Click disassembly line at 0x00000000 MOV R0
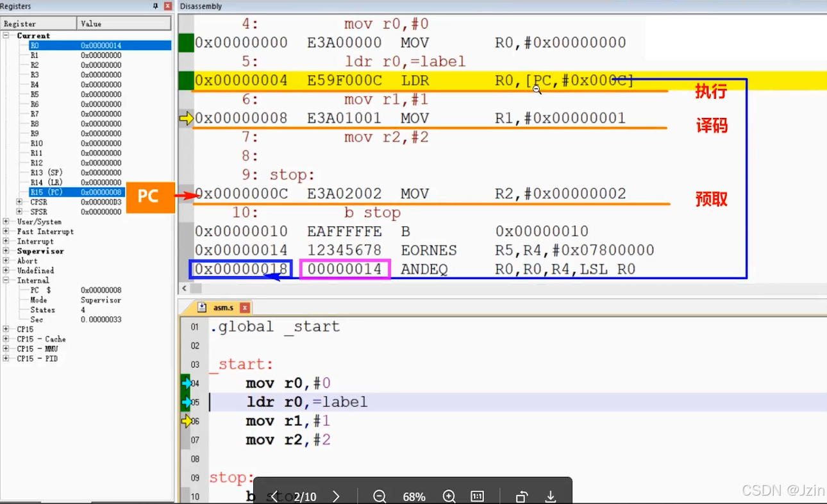 pyautogui.click(x=410, y=43)
